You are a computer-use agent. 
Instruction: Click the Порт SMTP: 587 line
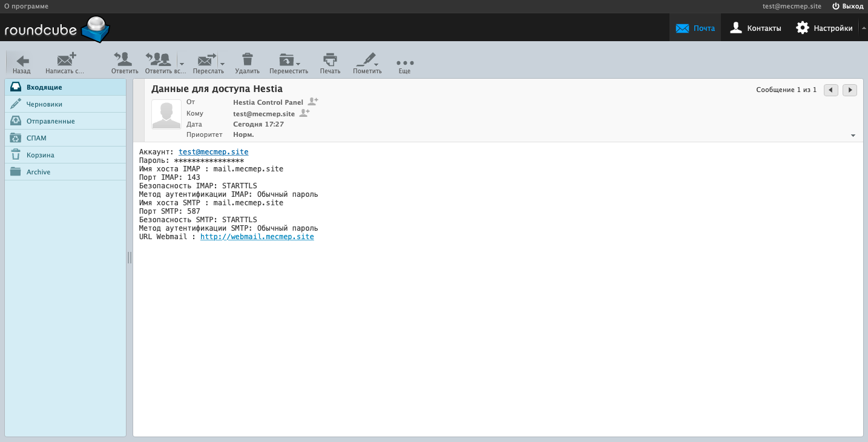[x=169, y=211]
